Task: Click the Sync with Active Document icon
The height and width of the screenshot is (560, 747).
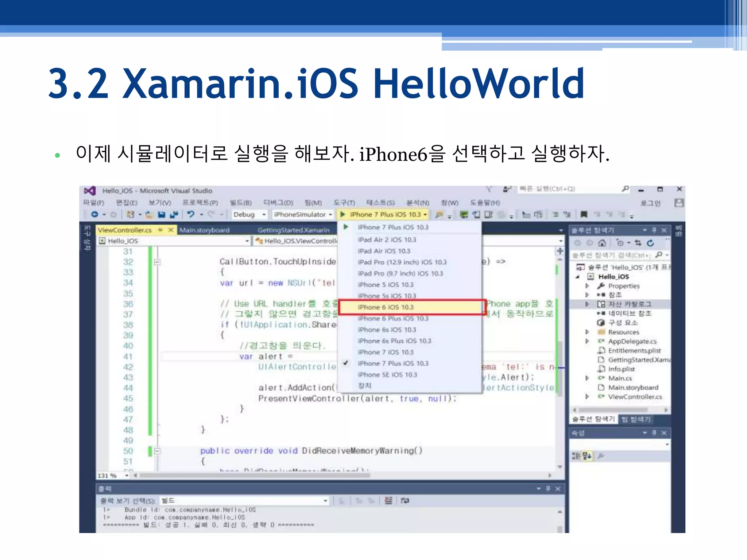Action: pos(638,243)
